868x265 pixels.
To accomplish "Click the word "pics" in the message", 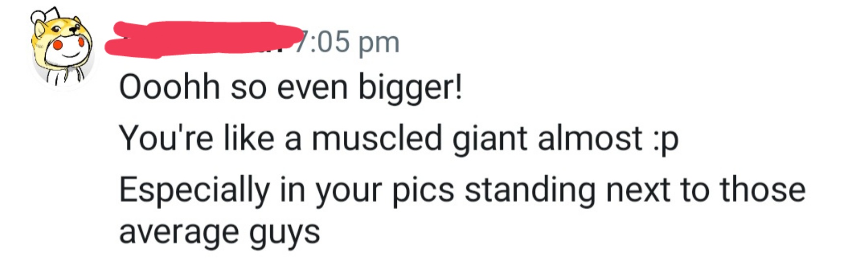I will [x=423, y=190].
